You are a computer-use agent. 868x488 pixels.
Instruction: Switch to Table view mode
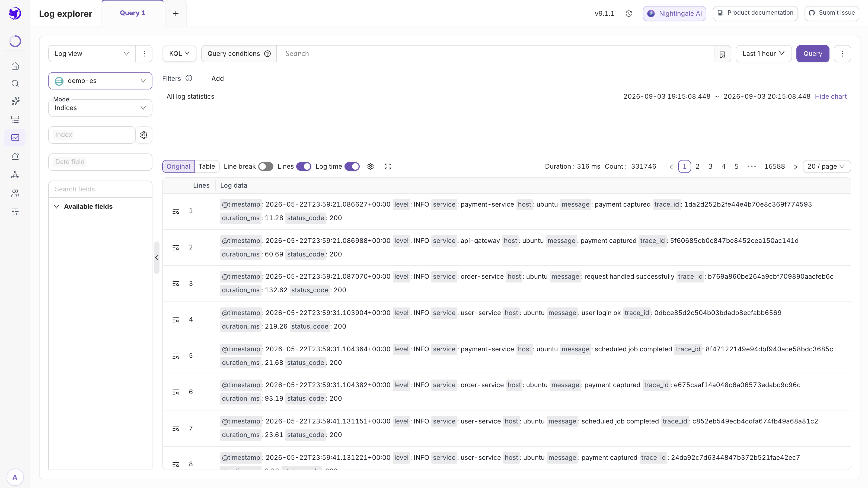tap(206, 166)
